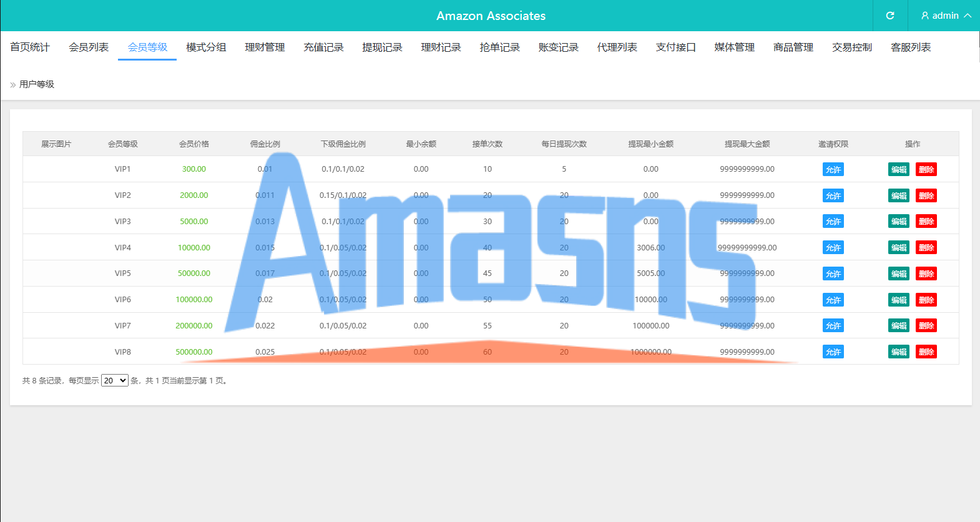Toggle 允许 invite permission for VIP1
980x522 pixels.
click(833, 169)
